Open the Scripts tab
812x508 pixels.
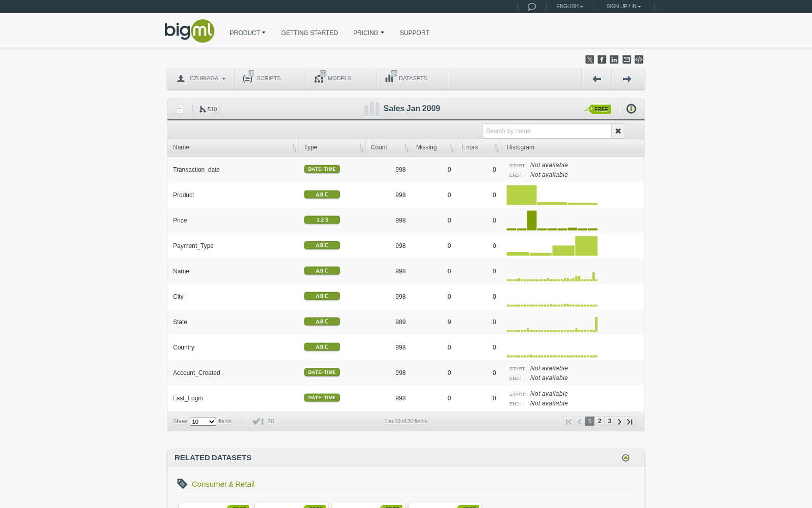click(x=270, y=79)
